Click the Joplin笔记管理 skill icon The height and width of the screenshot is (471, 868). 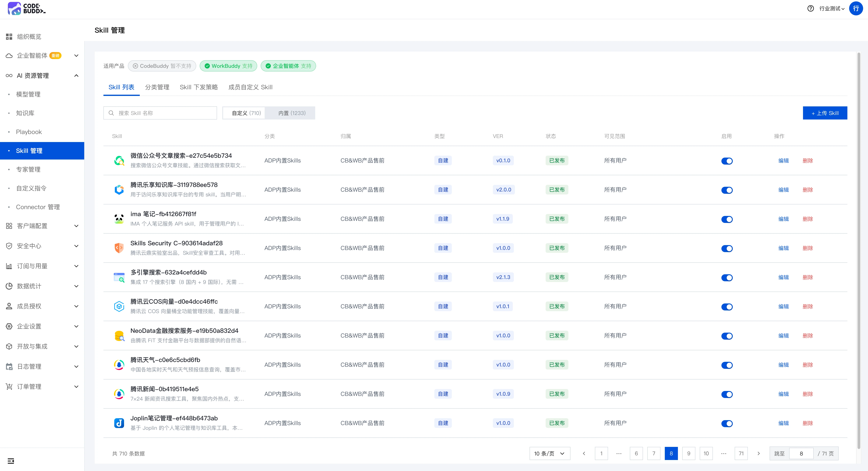click(119, 423)
